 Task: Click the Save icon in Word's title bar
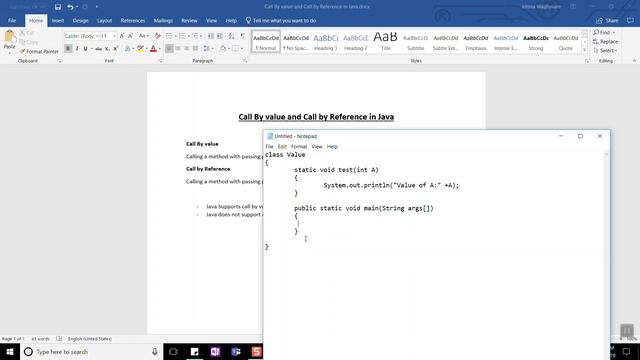pos(58,7)
